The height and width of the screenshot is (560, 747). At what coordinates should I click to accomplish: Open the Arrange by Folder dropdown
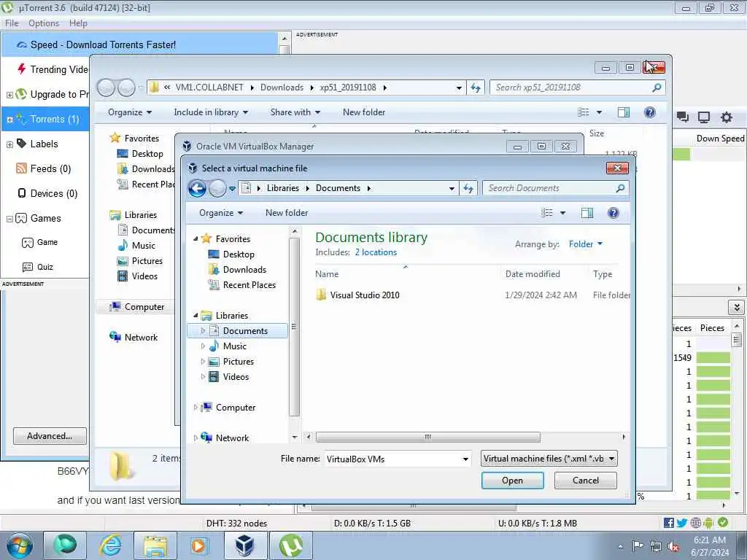click(x=586, y=244)
